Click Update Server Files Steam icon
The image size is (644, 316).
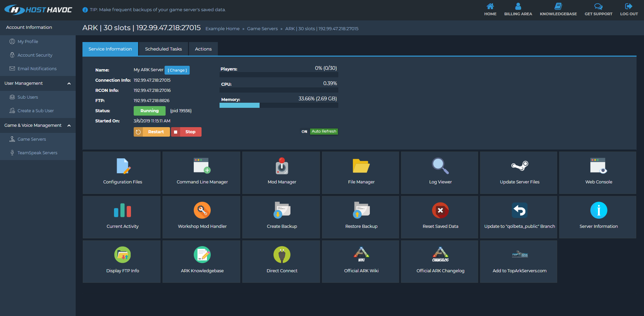click(520, 166)
